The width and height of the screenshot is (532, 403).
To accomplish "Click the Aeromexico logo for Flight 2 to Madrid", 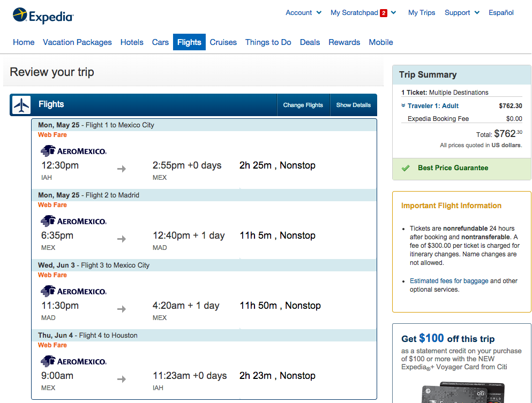I will (x=73, y=221).
